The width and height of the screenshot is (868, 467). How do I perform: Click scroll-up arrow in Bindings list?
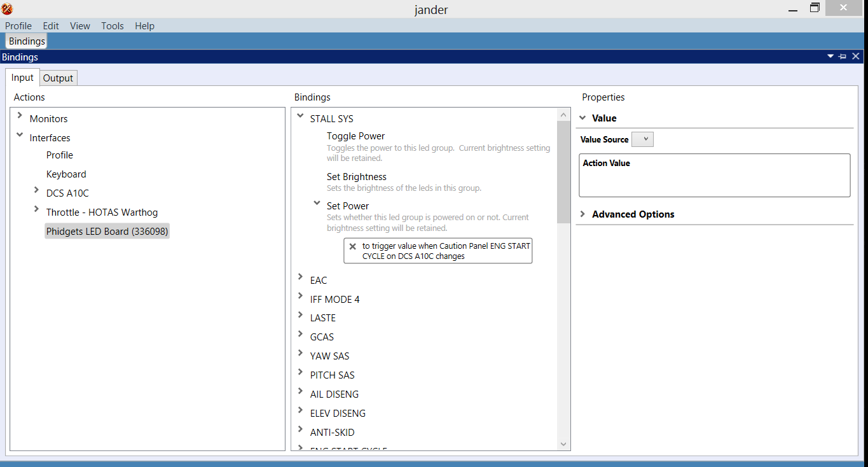point(563,115)
